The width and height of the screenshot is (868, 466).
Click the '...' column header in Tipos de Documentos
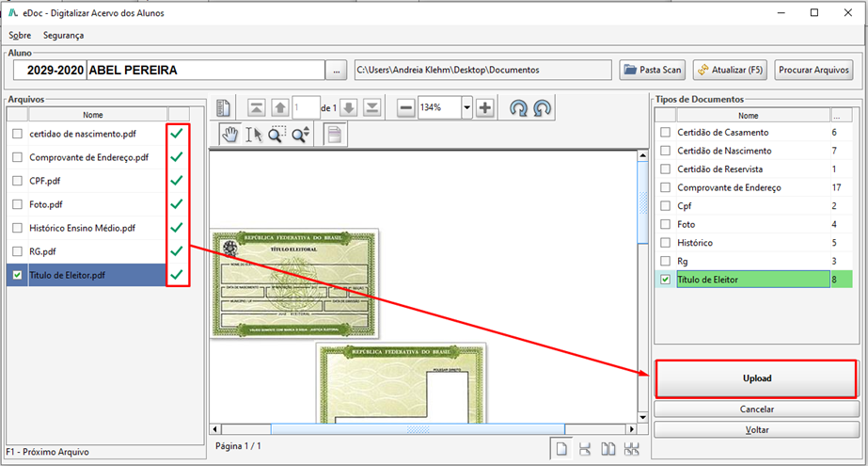coord(842,115)
